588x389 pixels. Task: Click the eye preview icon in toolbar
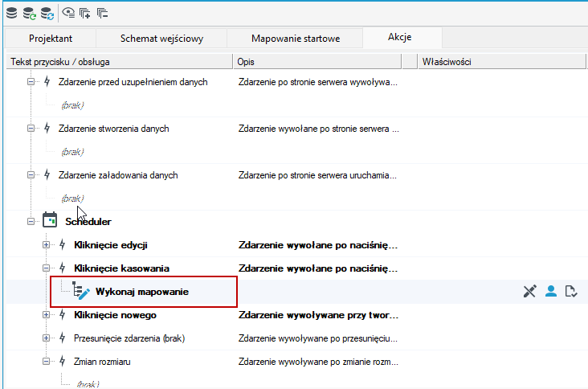pos(68,13)
